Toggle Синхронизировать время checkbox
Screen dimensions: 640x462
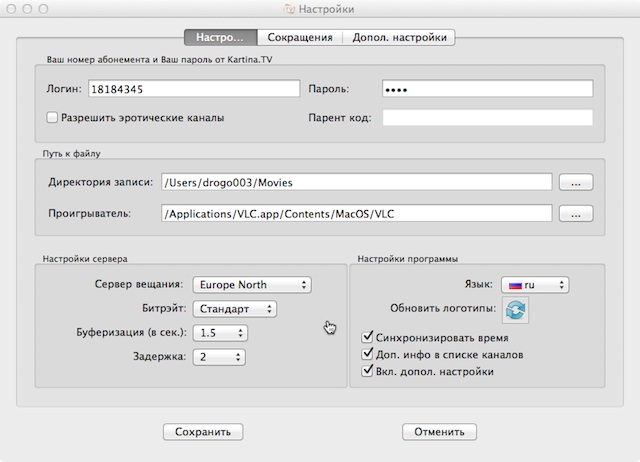click(368, 337)
